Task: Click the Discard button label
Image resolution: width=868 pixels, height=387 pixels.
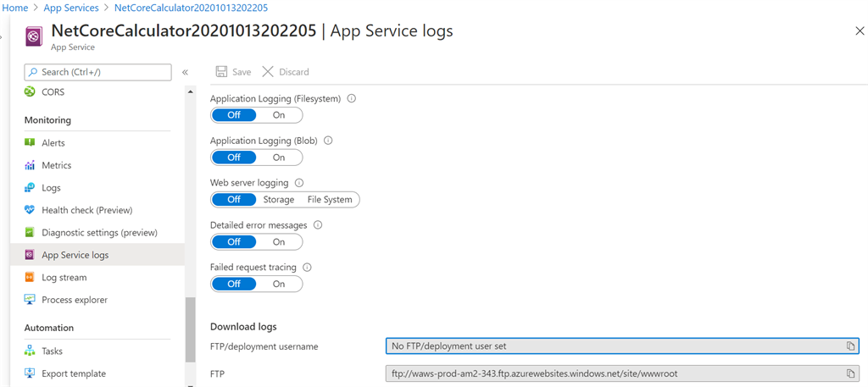Action: coord(294,72)
